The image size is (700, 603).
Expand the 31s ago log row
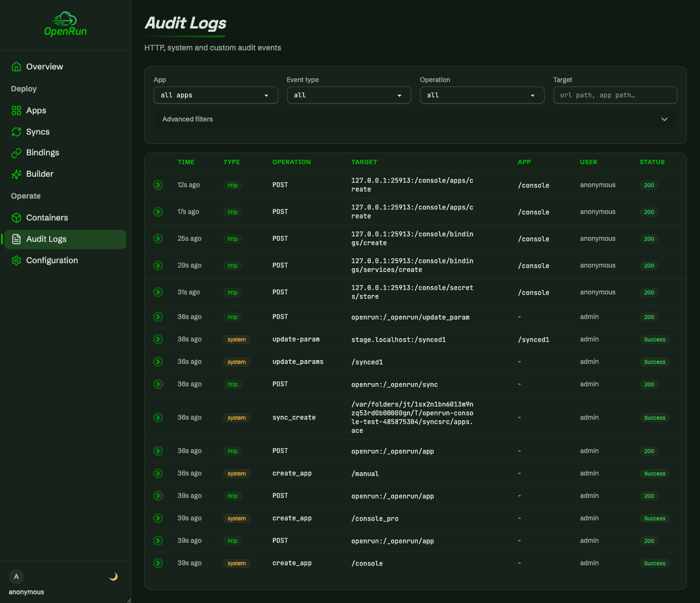point(158,292)
